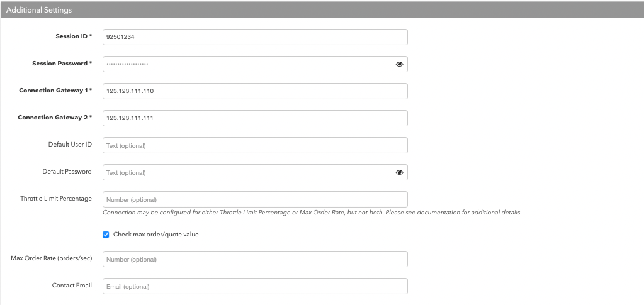Uncheck the max order/quote value checkbox
This screenshot has width=644, height=305.
(106, 235)
